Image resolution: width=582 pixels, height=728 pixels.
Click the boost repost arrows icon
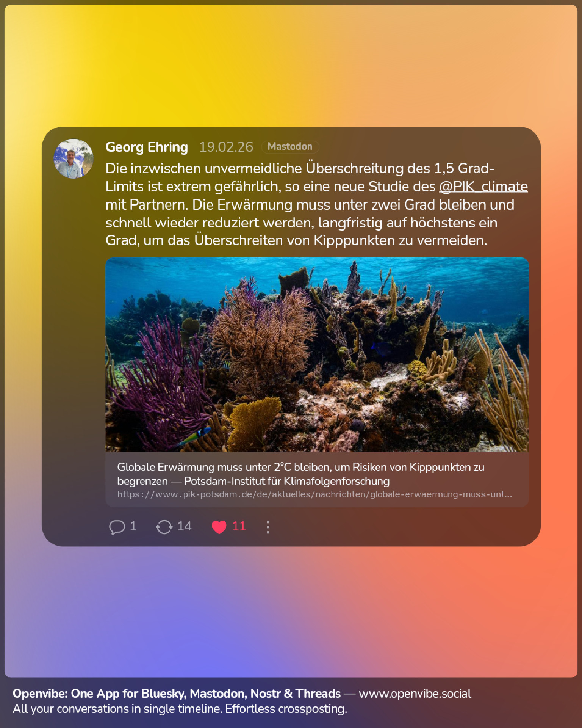pos(164,527)
